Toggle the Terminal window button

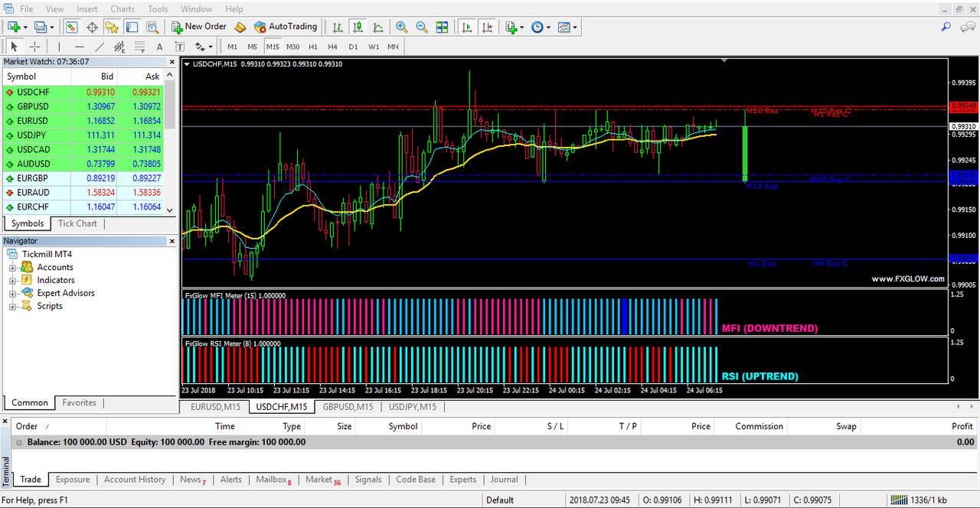(x=132, y=27)
